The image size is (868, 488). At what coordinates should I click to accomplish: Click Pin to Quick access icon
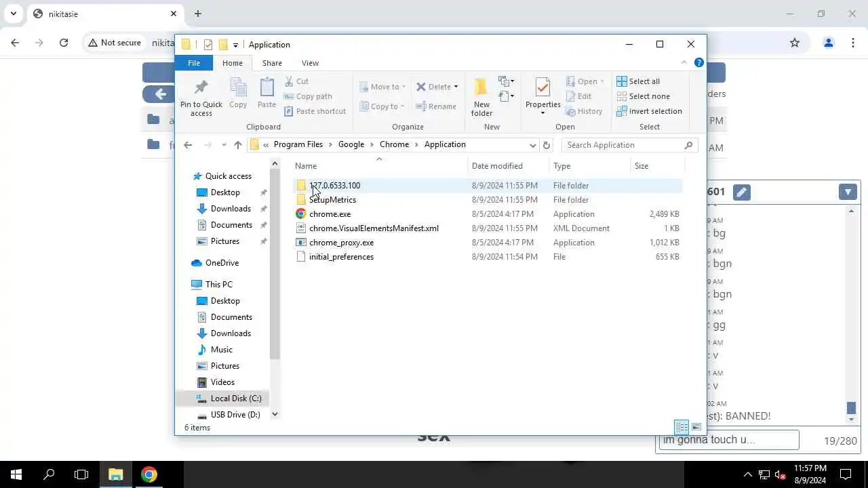coord(201,97)
